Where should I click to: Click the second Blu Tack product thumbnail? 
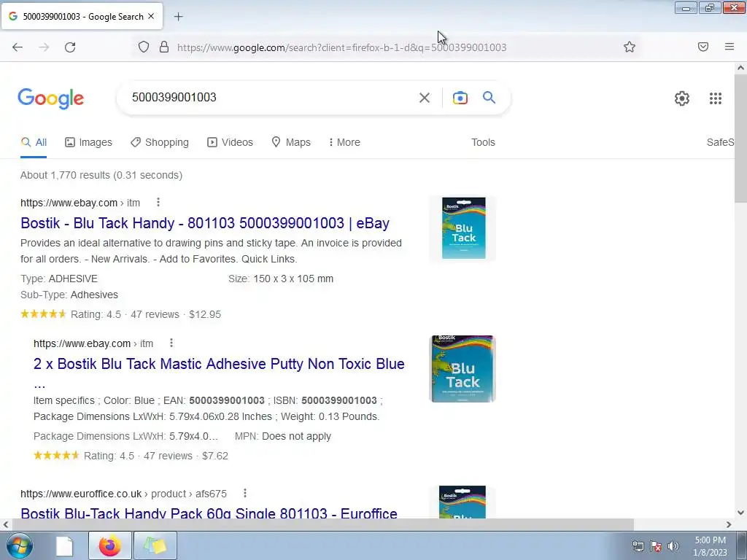click(462, 368)
